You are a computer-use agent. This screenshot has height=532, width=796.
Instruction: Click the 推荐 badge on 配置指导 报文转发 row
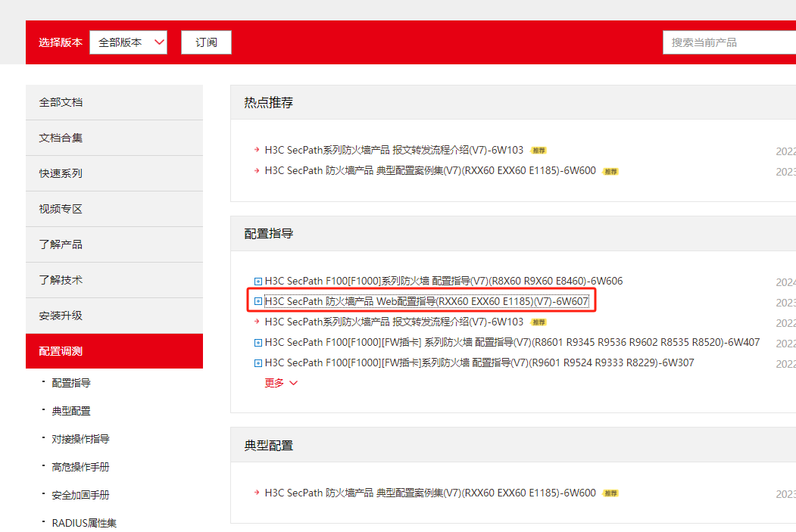[538, 322]
